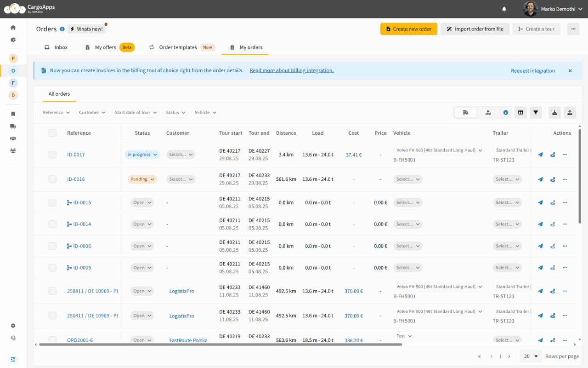Go to home via sidebar icon
The width and height of the screenshot is (588, 368).
coord(13,28)
